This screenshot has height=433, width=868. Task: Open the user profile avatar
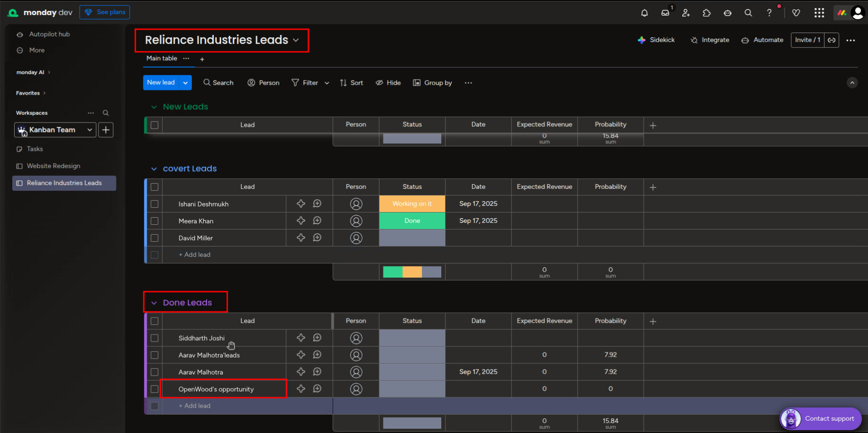tap(858, 13)
